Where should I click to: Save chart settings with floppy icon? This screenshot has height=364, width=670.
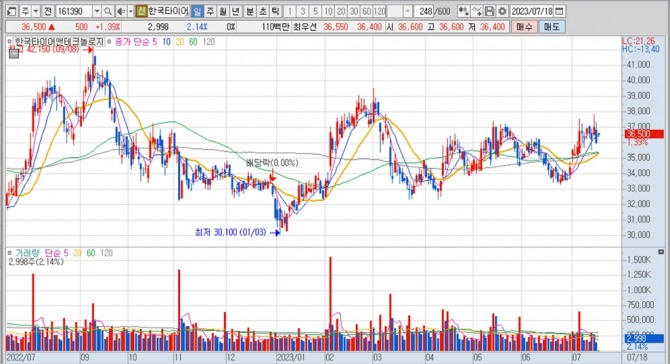click(490, 11)
